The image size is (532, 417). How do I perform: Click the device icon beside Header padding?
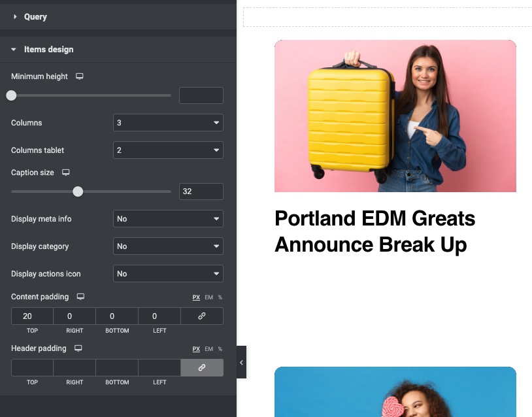pyautogui.click(x=78, y=348)
